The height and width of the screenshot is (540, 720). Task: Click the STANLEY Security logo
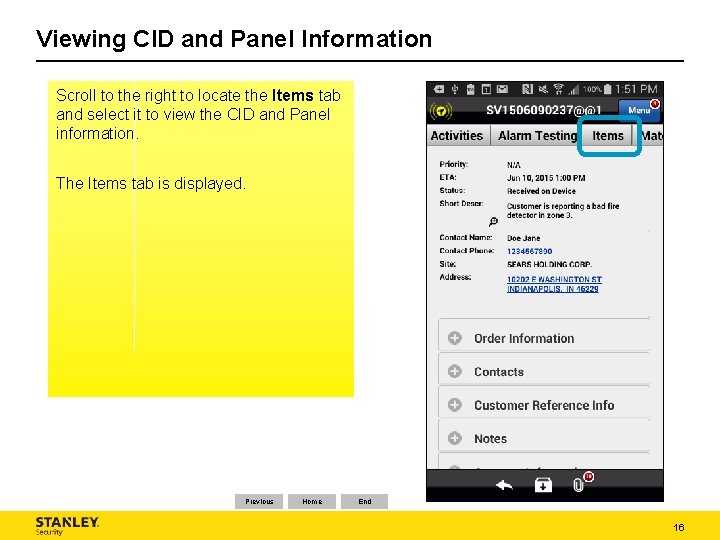[67, 526]
